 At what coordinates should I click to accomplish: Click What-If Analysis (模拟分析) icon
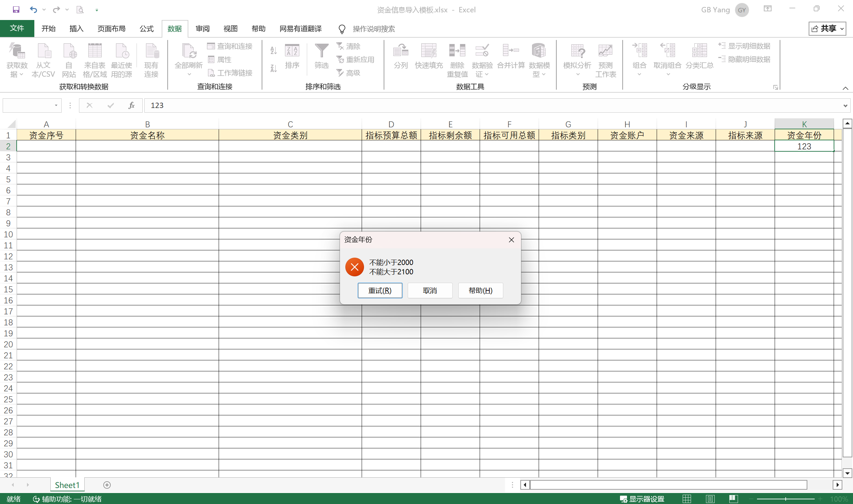tap(577, 60)
